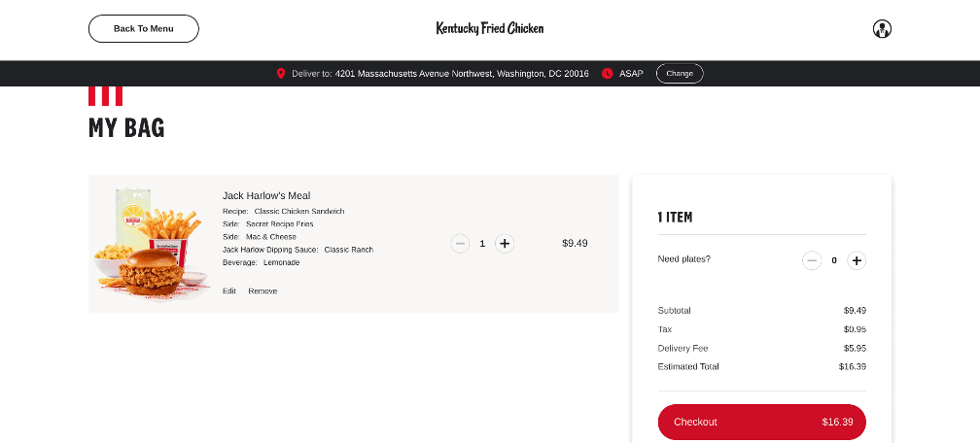Decrease Jack Harlow's Meal quantity with minus
Image resolution: width=980 pixels, height=443 pixels.
point(460,243)
